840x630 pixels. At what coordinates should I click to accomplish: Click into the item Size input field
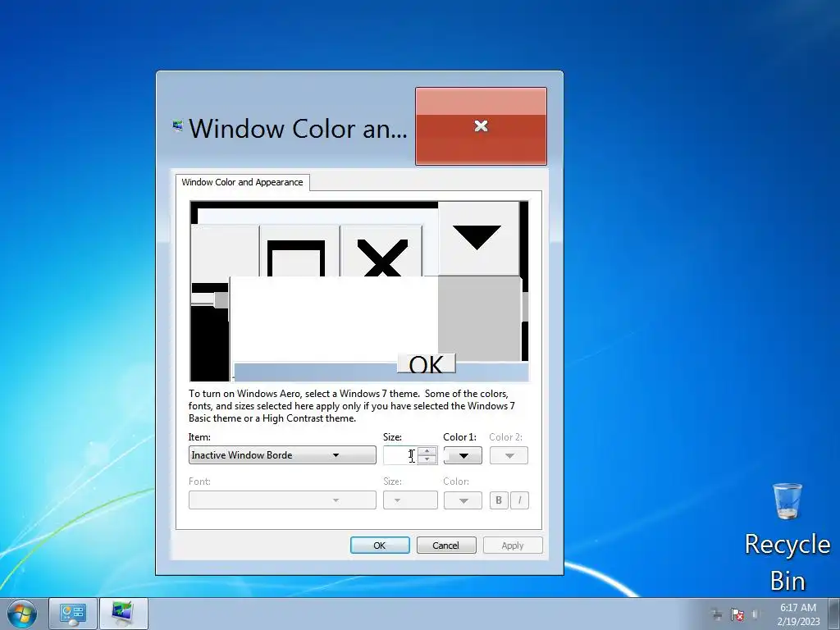tap(400, 455)
